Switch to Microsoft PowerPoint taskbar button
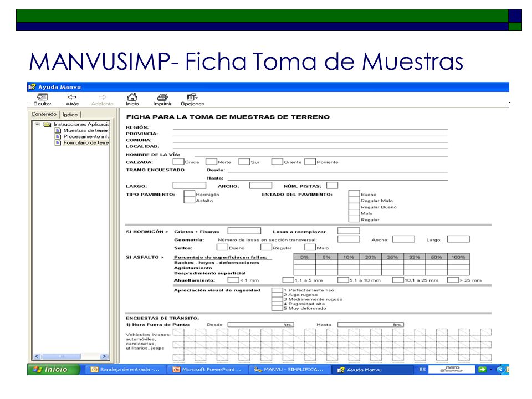 click(x=208, y=369)
